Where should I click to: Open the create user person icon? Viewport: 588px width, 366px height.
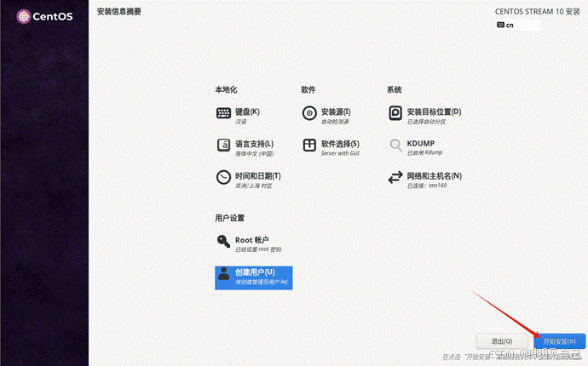[x=223, y=274]
